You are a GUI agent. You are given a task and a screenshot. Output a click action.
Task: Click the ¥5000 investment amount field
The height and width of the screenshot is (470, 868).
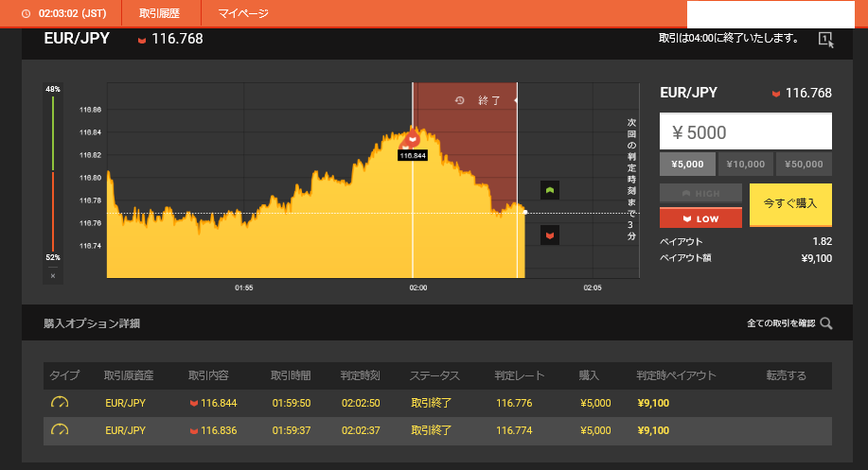click(x=745, y=131)
